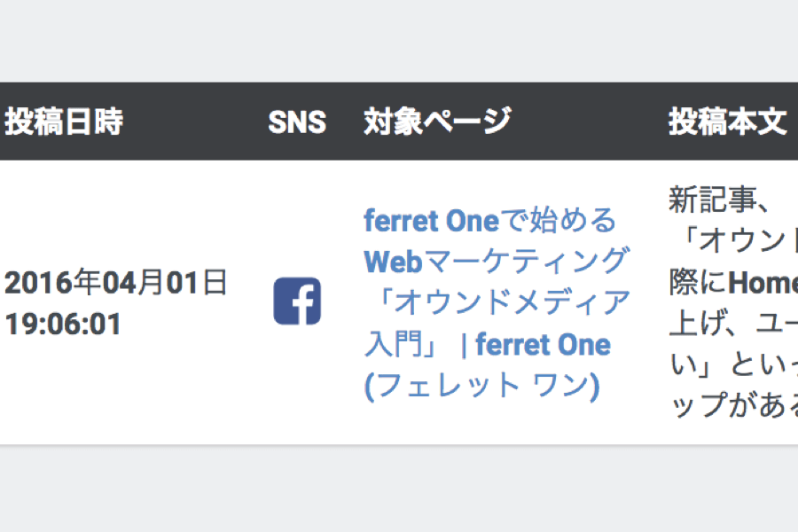Click the Webマーケティング line of link
This screenshot has height=532, width=798.
497,262
